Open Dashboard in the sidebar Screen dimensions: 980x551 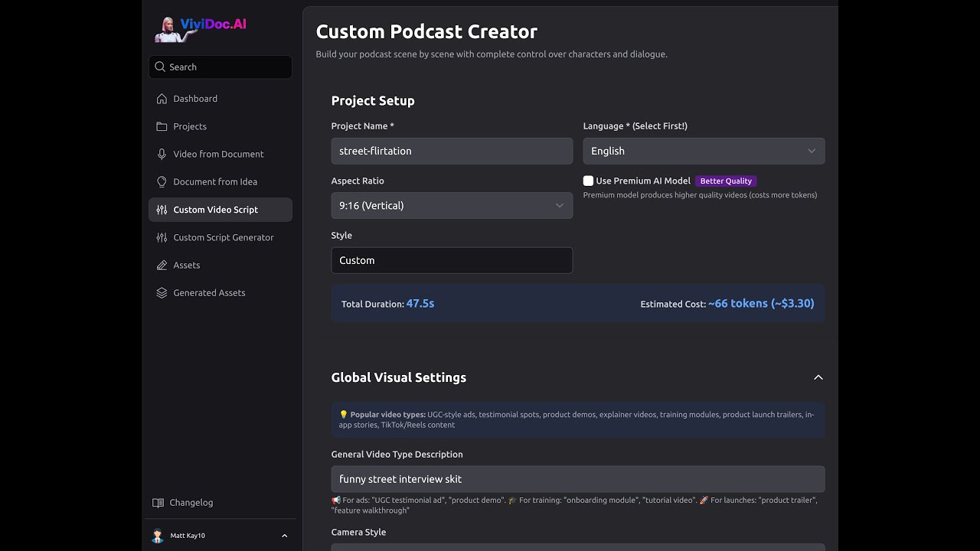[220, 99]
